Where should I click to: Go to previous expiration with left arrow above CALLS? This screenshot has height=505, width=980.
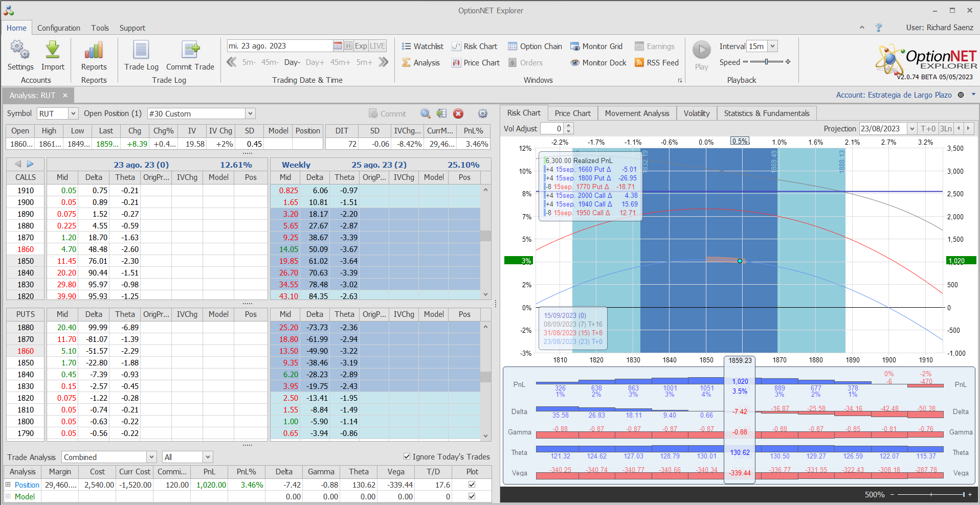[x=18, y=164]
